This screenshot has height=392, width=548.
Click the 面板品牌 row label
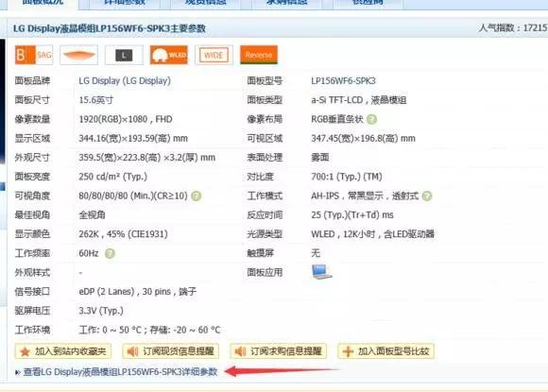(x=32, y=81)
